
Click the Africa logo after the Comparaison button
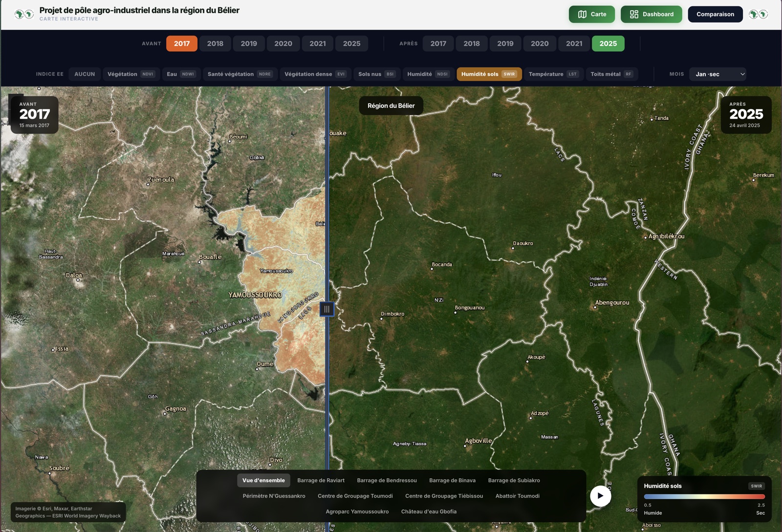click(x=758, y=14)
